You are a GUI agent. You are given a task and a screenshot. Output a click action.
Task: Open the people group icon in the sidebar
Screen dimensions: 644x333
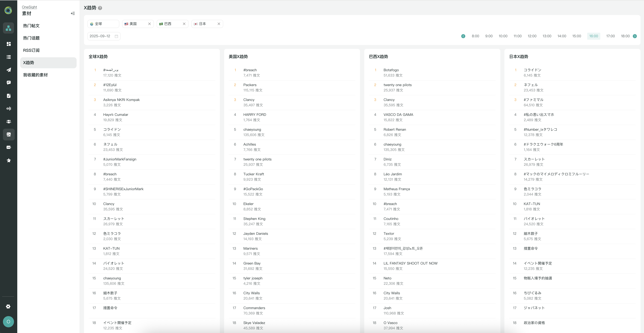(8, 121)
